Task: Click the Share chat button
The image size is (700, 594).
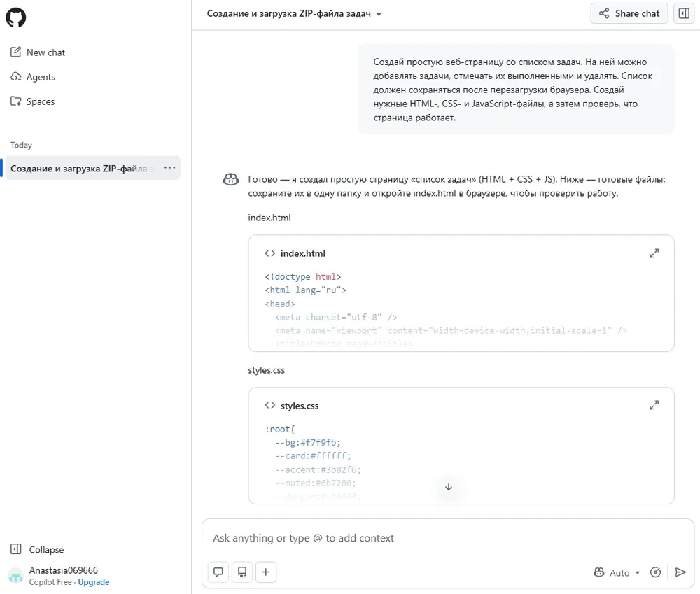Action: pos(629,13)
